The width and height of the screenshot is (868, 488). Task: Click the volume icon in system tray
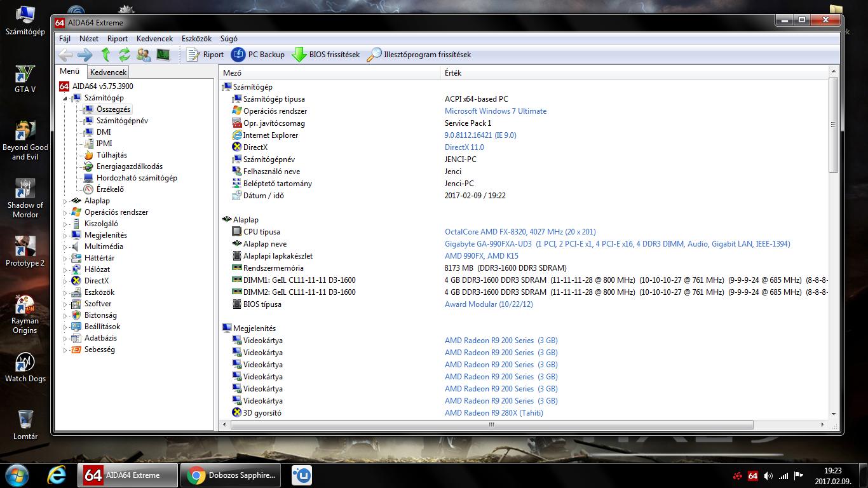point(768,475)
